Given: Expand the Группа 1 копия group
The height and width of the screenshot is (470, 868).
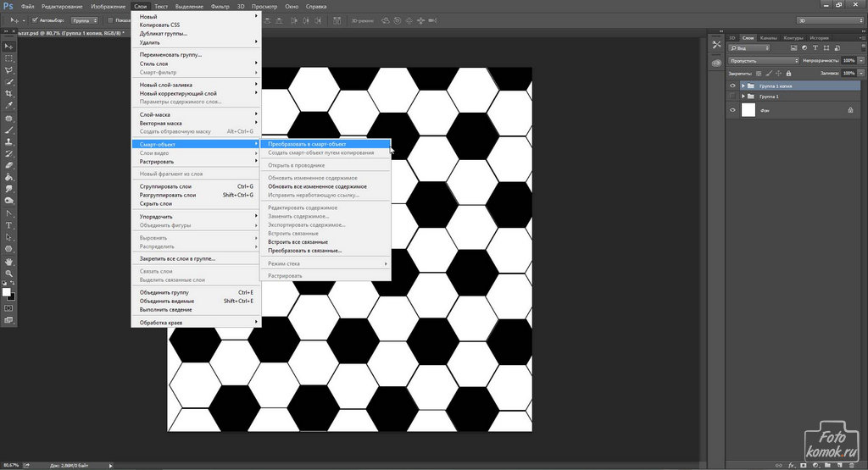Looking at the screenshot, I should tap(743, 86).
